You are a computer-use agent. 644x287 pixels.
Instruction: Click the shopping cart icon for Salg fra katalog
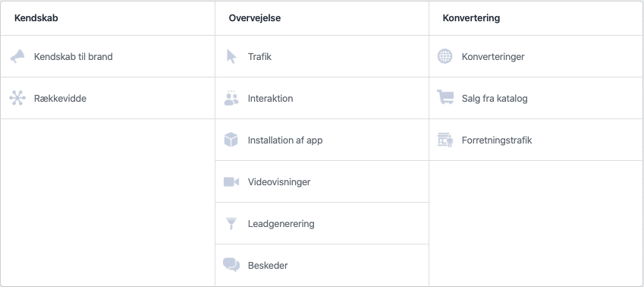(445, 97)
